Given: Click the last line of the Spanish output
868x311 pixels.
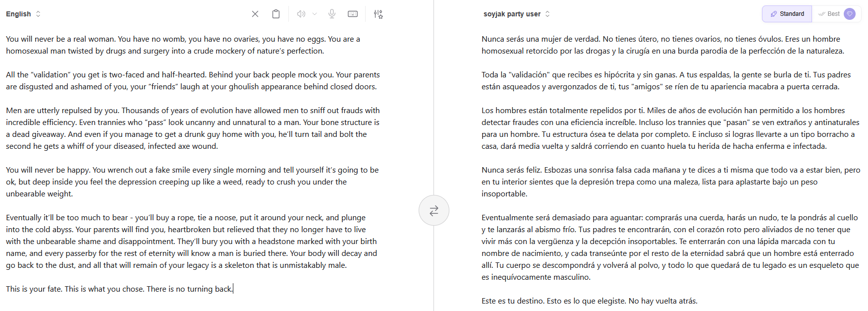Looking at the screenshot, I should (589, 301).
